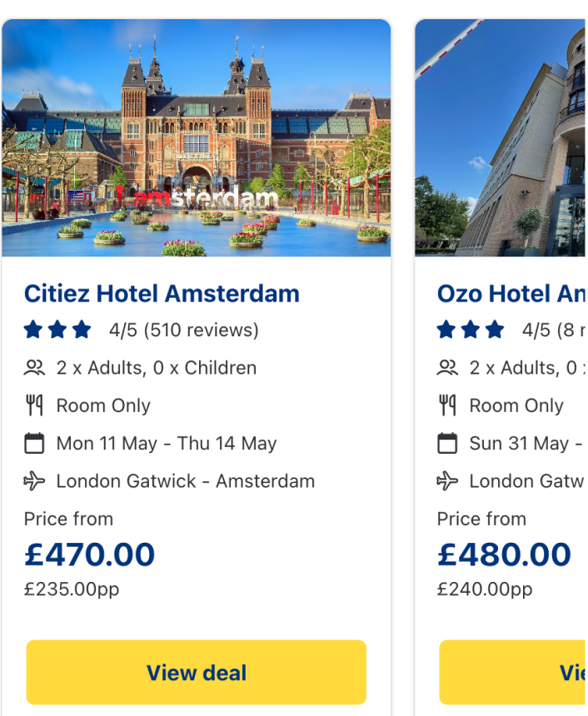Click the £470.00 price on Citiez card
The image size is (588, 716).
pos(89,554)
